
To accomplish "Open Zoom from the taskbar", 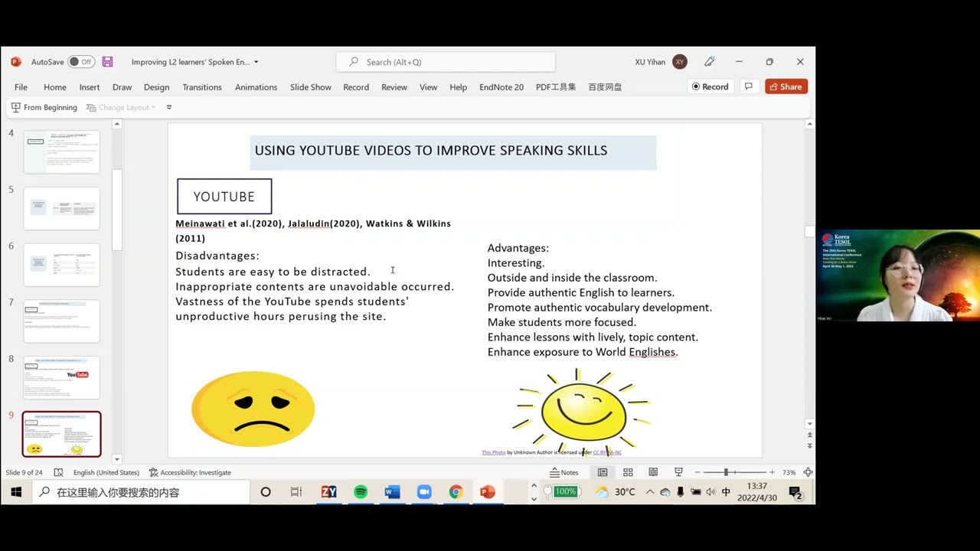I will (x=424, y=492).
